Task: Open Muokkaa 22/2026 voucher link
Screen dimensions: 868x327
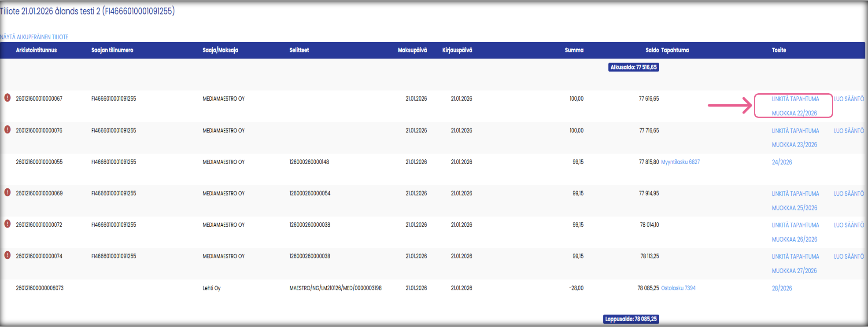Action: coord(794,113)
